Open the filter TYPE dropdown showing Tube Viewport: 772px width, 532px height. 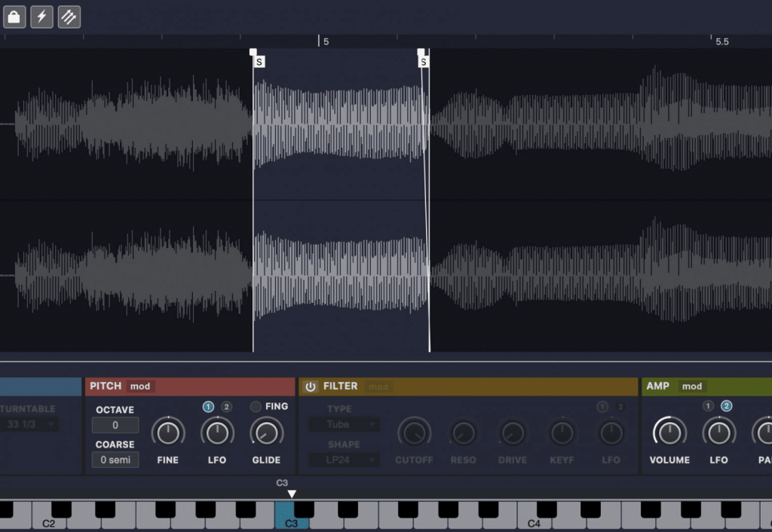click(344, 424)
